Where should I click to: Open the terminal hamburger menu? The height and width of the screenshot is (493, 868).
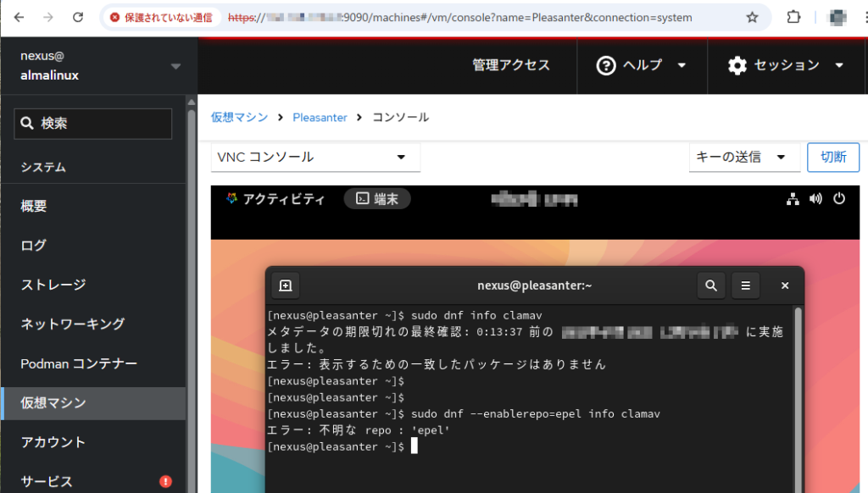coord(746,285)
